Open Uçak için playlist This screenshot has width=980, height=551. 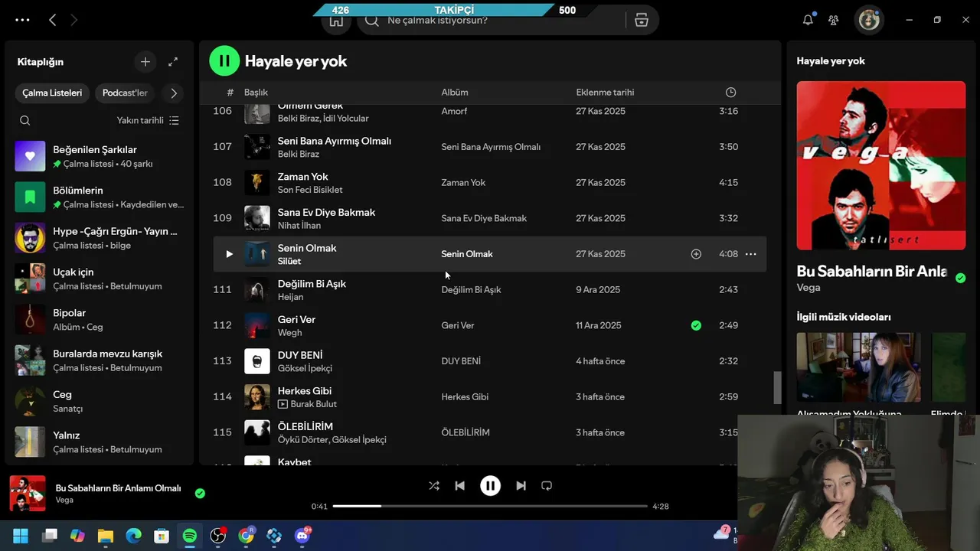99,279
